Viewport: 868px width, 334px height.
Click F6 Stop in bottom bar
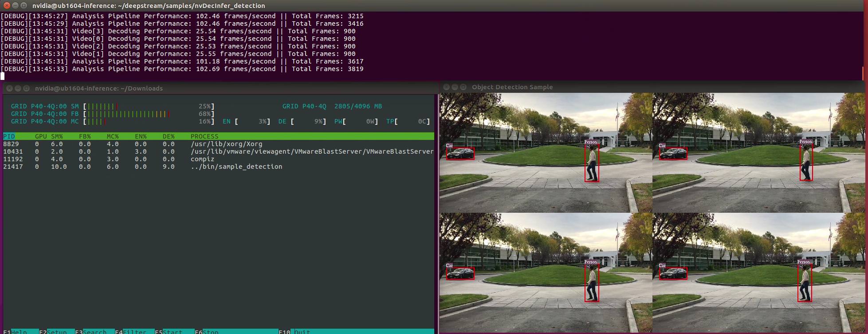point(210,331)
